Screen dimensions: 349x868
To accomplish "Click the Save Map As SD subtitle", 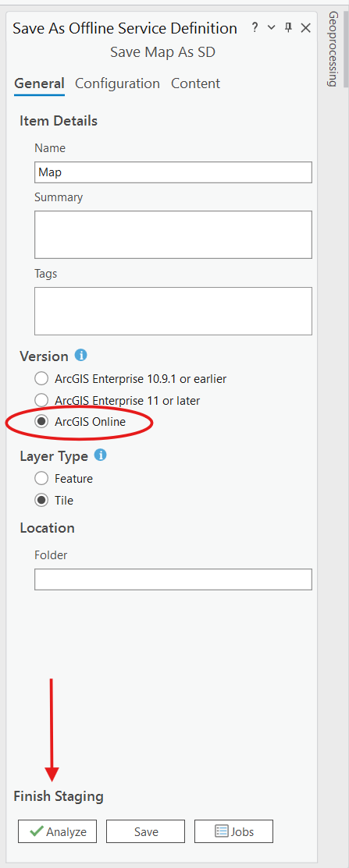I will click(163, 52).
